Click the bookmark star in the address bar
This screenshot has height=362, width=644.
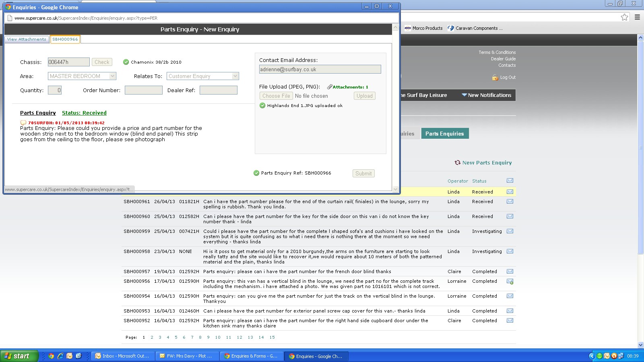(624, 17)
